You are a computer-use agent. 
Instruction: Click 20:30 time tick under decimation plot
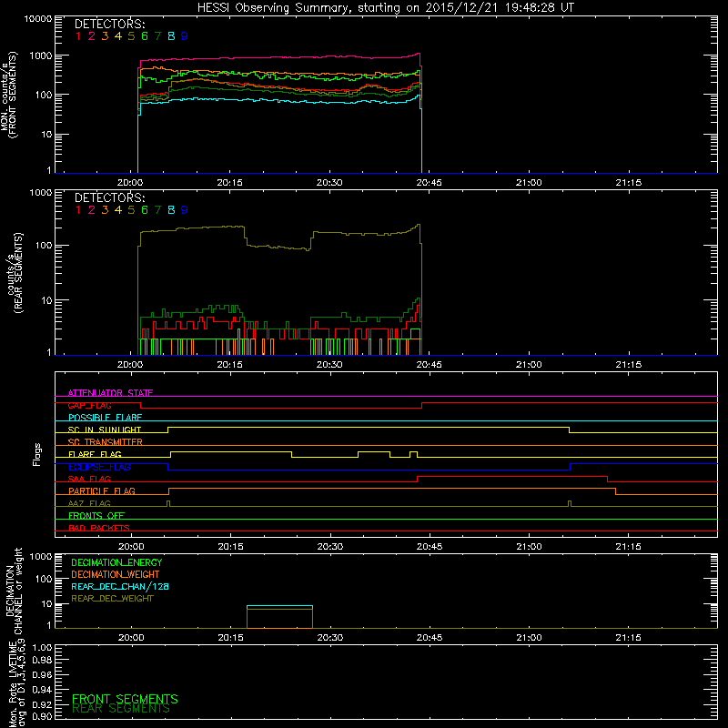click(x=330, y=638)
